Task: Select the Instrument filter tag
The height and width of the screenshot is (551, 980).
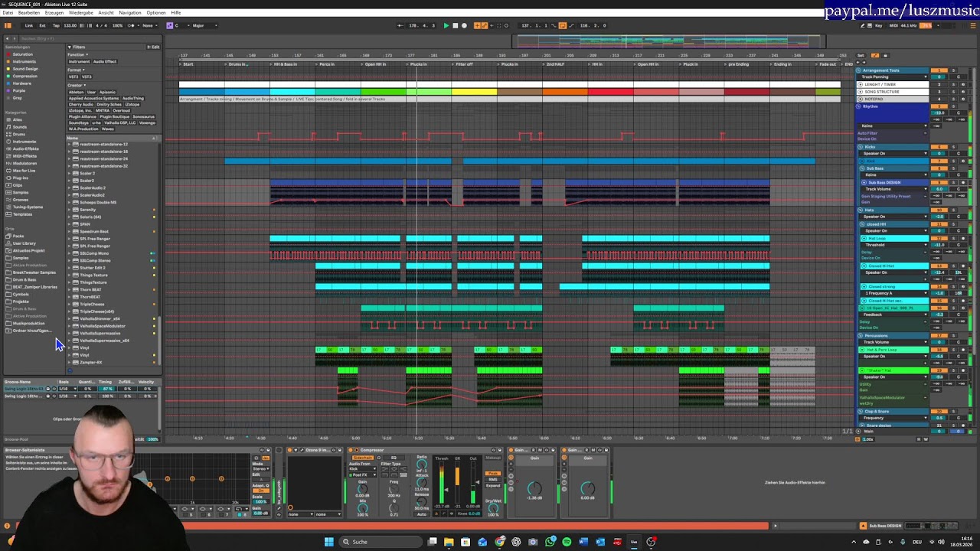Action: 79,61
